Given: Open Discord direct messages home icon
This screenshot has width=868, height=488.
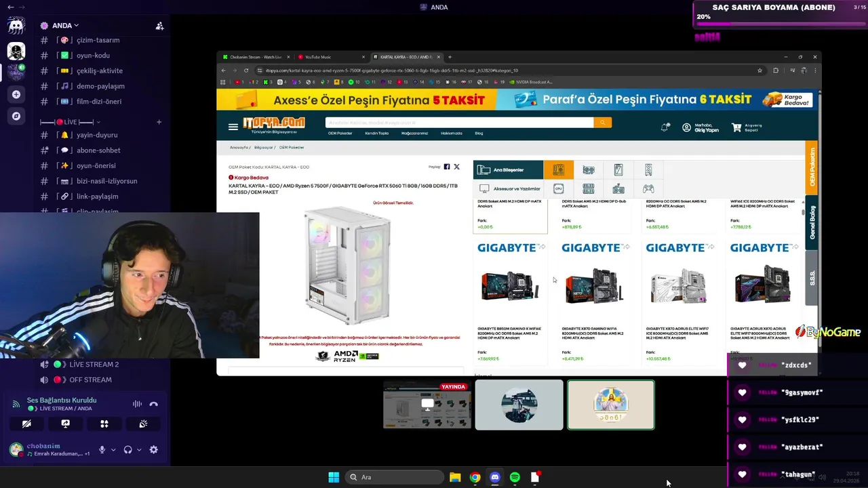Looking at the screenshot, I should point(16,26).
